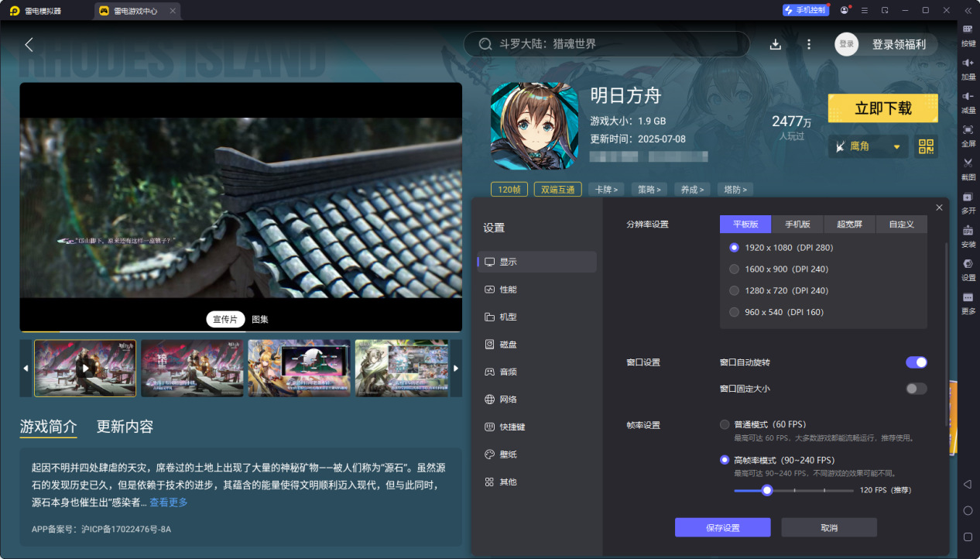Click the 立即下载 download button
The height and width of the screenshot is (559, 980).
(882, 108)
